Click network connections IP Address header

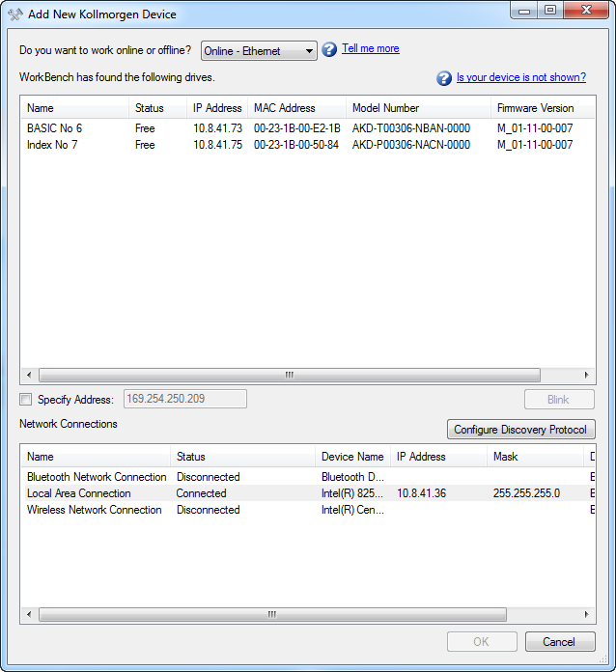click(439, 457)
